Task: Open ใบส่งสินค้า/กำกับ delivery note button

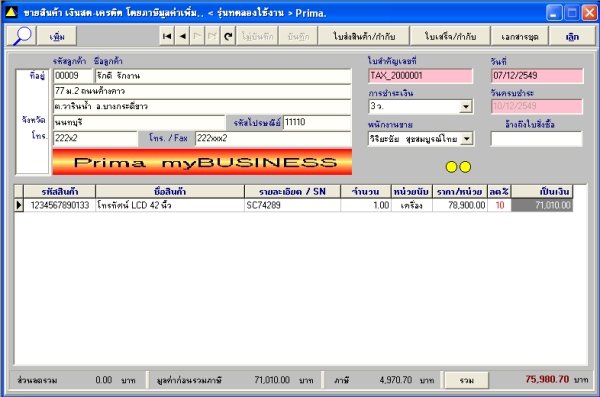Action: [364, 36]
